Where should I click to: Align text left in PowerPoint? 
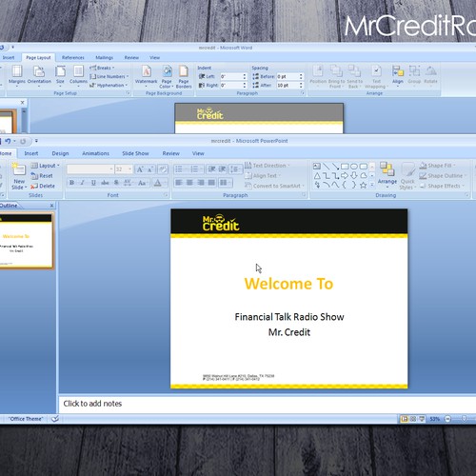(179, 183)
